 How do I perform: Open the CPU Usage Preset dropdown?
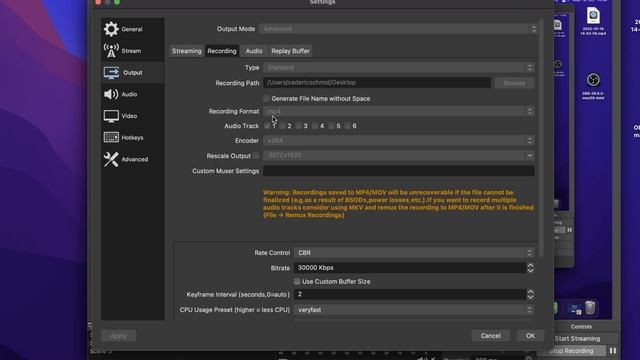[413, 310]
